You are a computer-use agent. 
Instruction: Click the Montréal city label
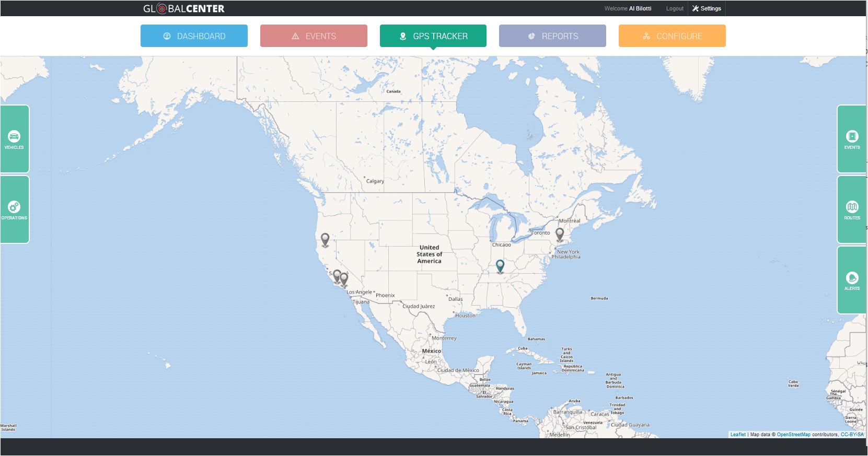pyautogui.click(x=570, y=221)
